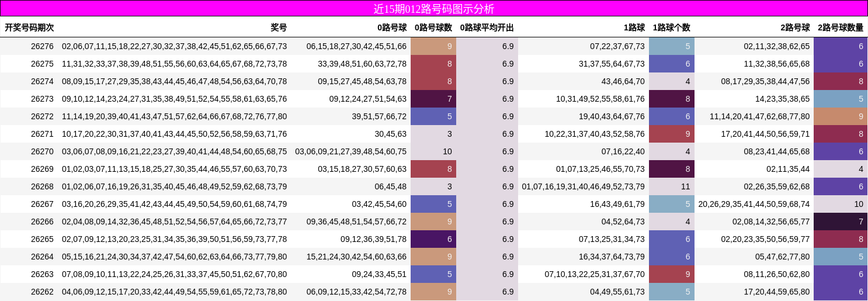This screenshot has height=301, width=868.
Task: Click 2路号球数量 orange cell in row 26272
Action: pos(841,116)
